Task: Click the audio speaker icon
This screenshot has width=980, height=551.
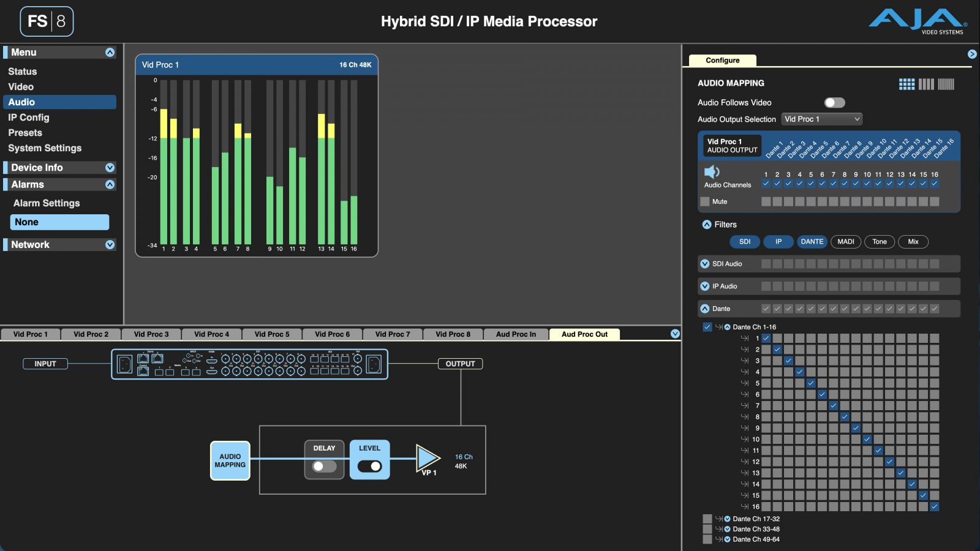Action: (712, 171)
